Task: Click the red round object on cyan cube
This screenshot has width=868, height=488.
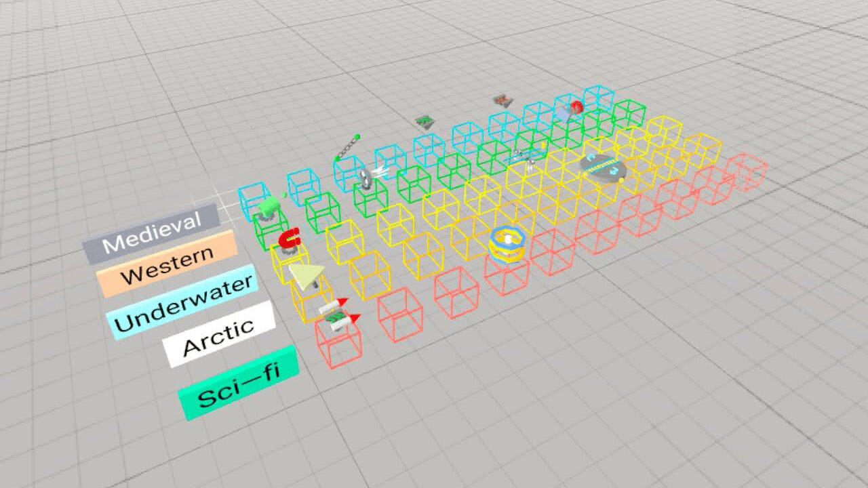Action: pos(576,107)
